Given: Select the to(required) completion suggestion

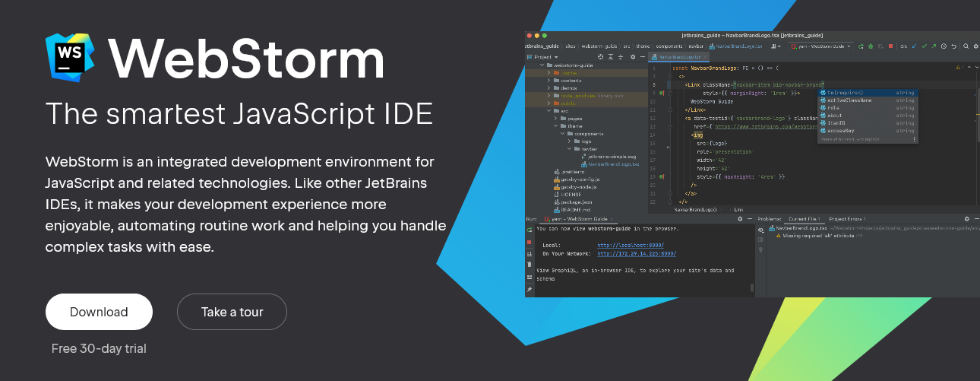Looking at the screenshot, I should (x=868, y=92).
